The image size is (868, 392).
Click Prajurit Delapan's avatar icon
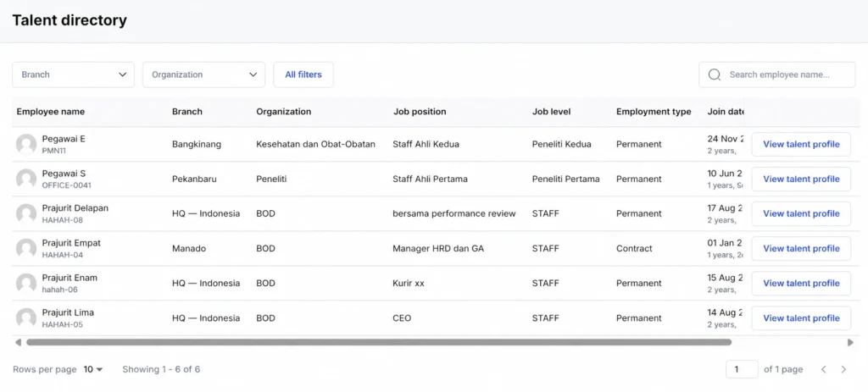coord(26,214)
